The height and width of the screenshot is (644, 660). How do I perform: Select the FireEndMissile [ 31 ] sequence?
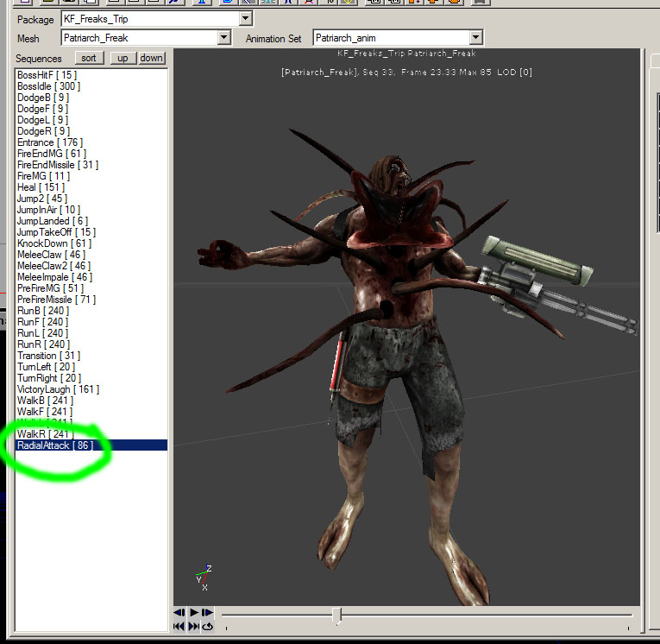[91, 165]
